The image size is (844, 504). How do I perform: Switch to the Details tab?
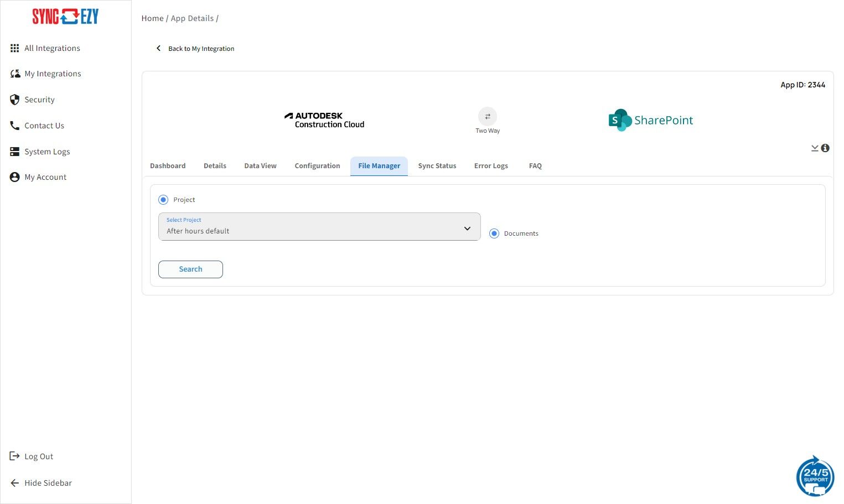pos(215,166)
